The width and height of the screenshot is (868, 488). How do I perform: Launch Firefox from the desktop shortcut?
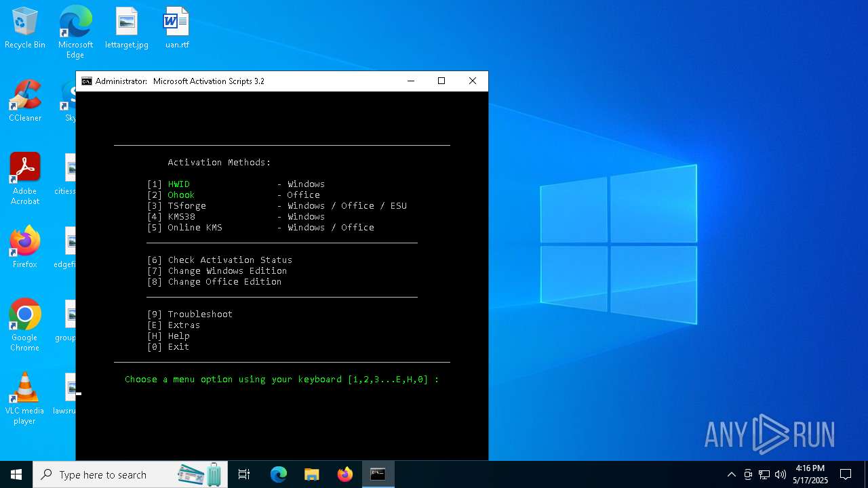click(x=25, y=248)
